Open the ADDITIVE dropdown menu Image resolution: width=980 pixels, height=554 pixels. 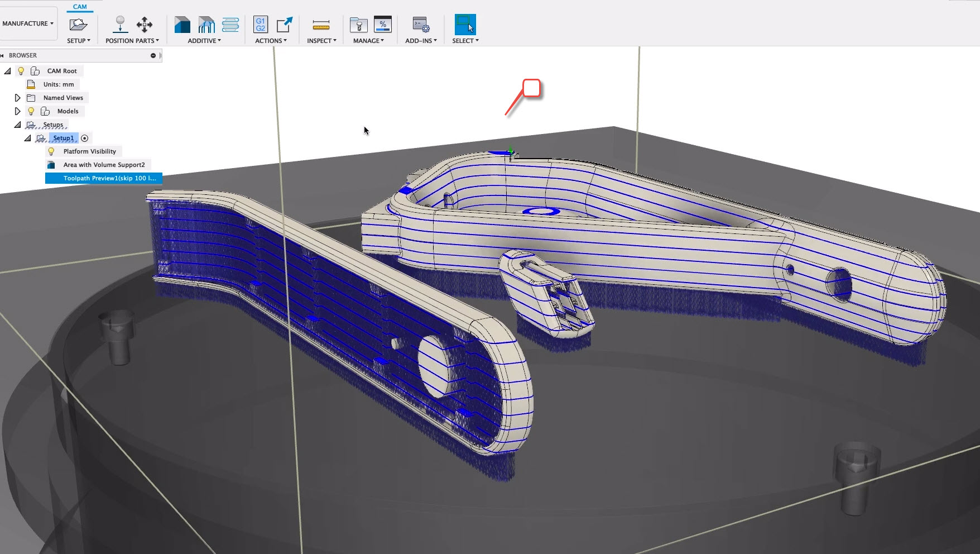click(204, 41)
